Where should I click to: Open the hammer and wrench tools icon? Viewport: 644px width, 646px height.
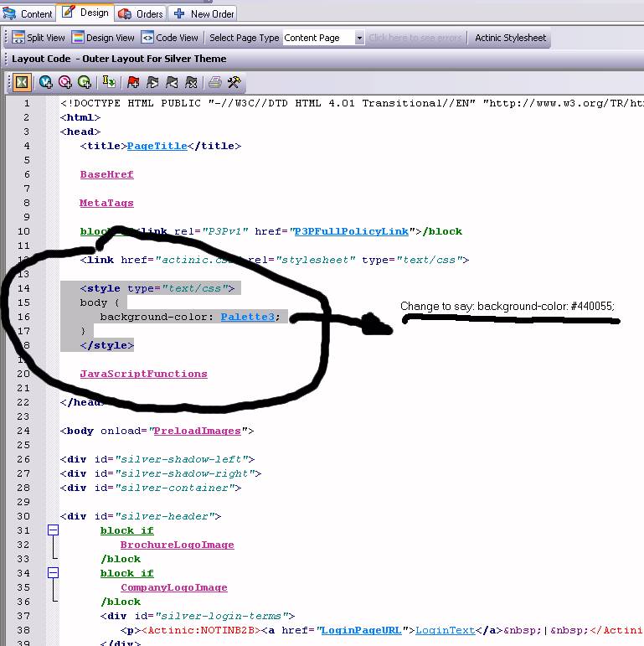point(234,82)
